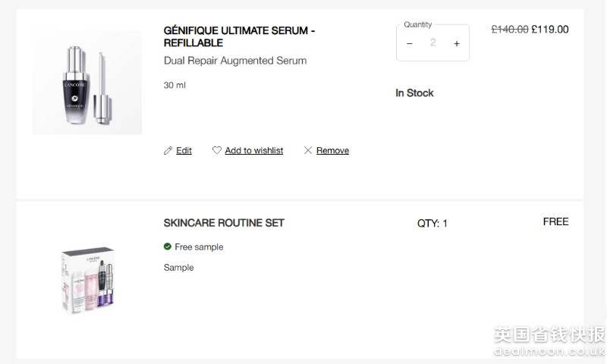Select the Add to wishlist link
This screenshot has width=607, height=364.
coord(253,151)
